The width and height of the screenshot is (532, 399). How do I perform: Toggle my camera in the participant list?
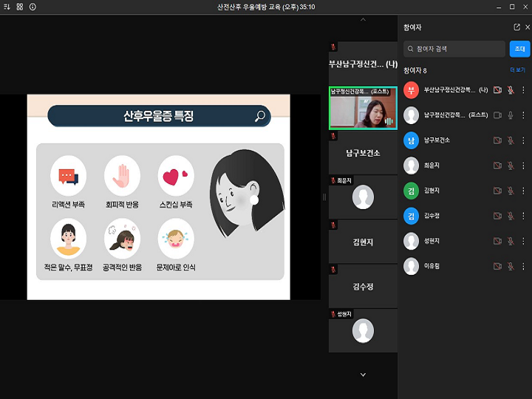click(497, 90)
